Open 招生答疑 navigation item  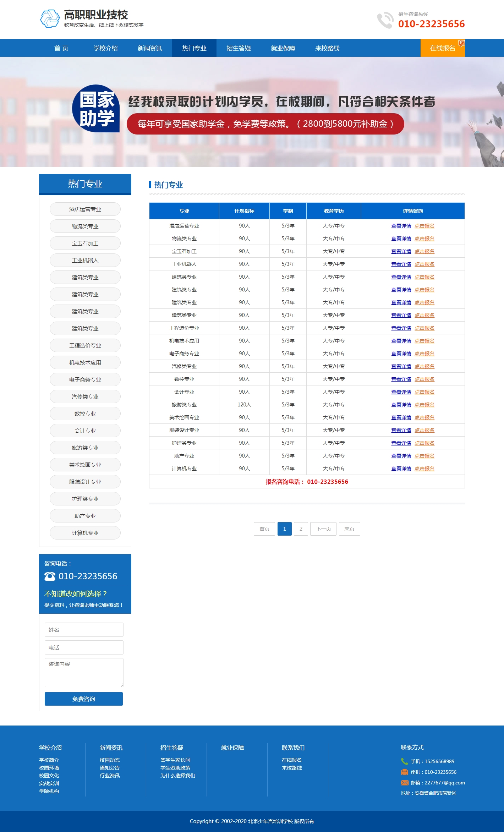point(239,48)
